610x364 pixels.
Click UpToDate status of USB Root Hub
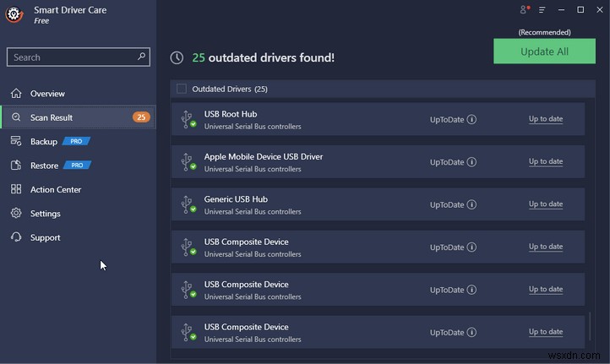pos(447,119)
